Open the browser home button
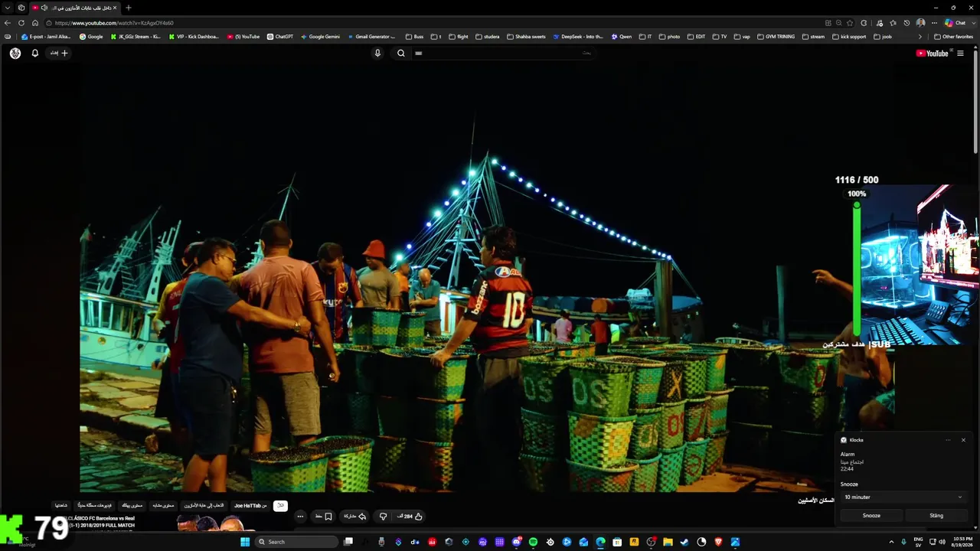This screenshot has height=551, width=980. [x=35, y=23]
